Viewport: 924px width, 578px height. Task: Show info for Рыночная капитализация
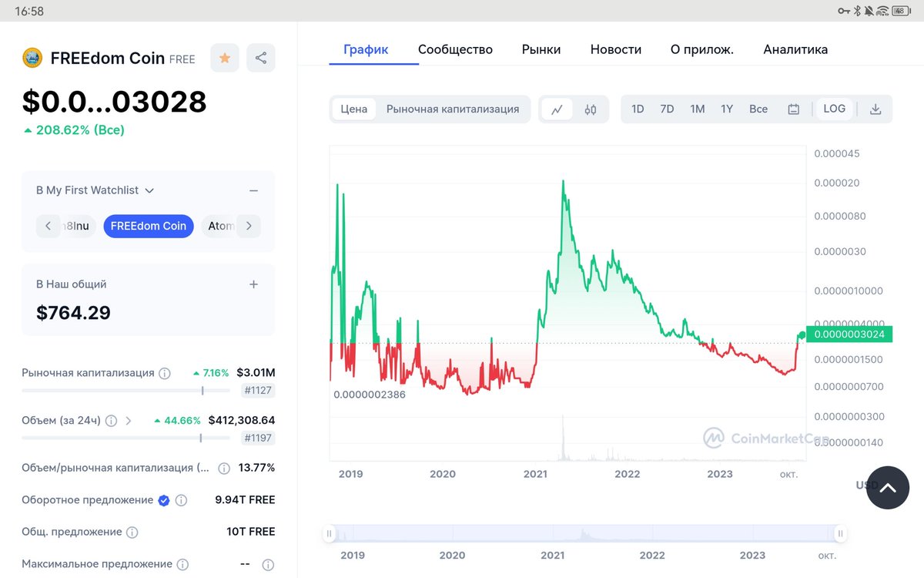point(165,373)
